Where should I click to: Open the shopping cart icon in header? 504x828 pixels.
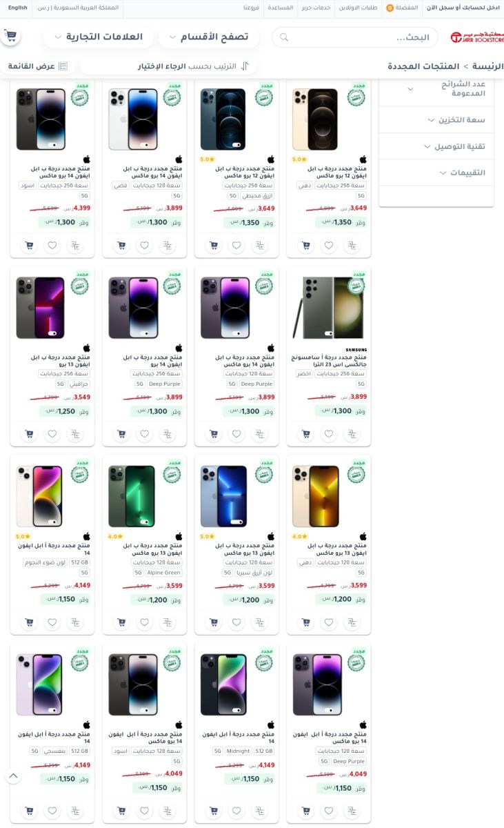[x=10, y=36]
